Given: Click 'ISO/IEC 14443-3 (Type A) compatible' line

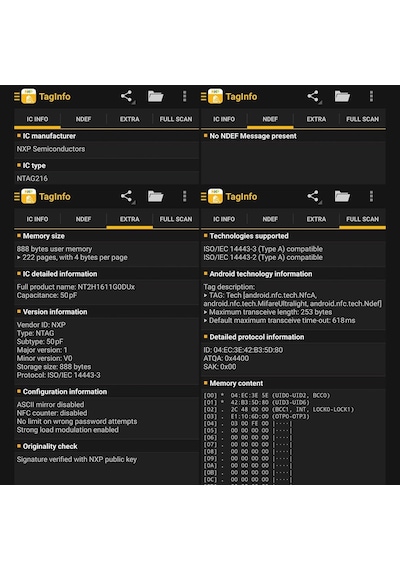Looking at the screenshot, I should click(263, 249).
